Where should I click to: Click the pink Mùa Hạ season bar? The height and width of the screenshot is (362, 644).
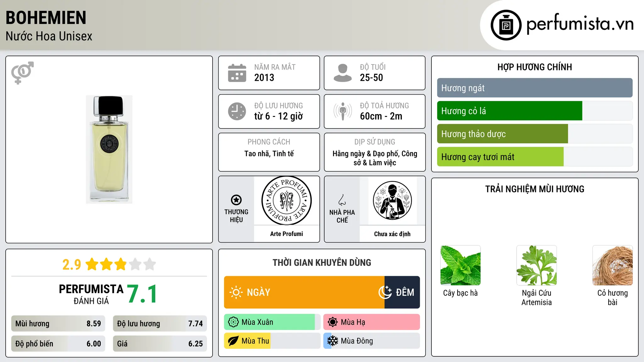point(372,322)
